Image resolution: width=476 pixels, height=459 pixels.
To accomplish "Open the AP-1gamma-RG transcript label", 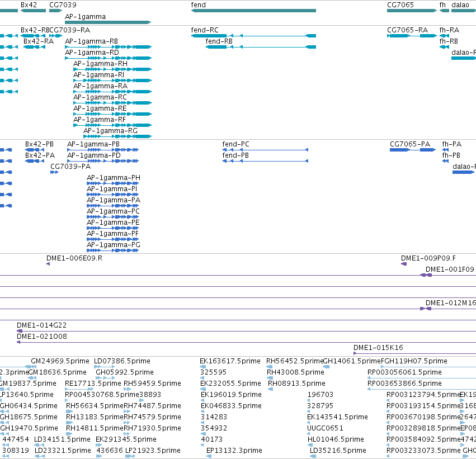I will (111, 131).
